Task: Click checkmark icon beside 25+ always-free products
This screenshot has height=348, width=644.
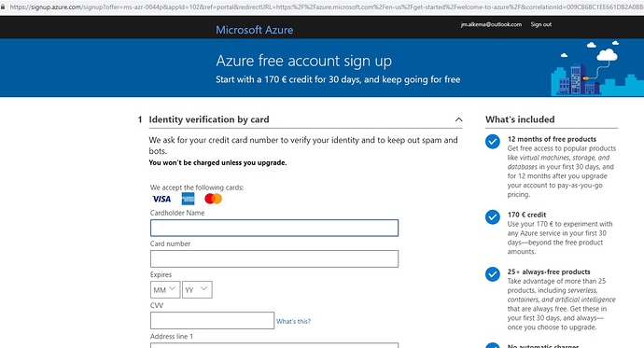Action: pos(493,274)
